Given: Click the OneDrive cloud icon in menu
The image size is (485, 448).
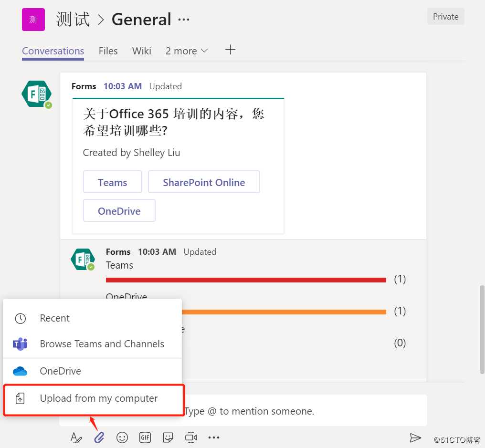Looking at the screenshot, I should click(x=20, y=371).
